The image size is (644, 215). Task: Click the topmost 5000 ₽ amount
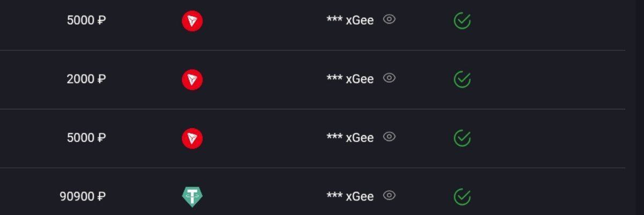tap(86, 20)
